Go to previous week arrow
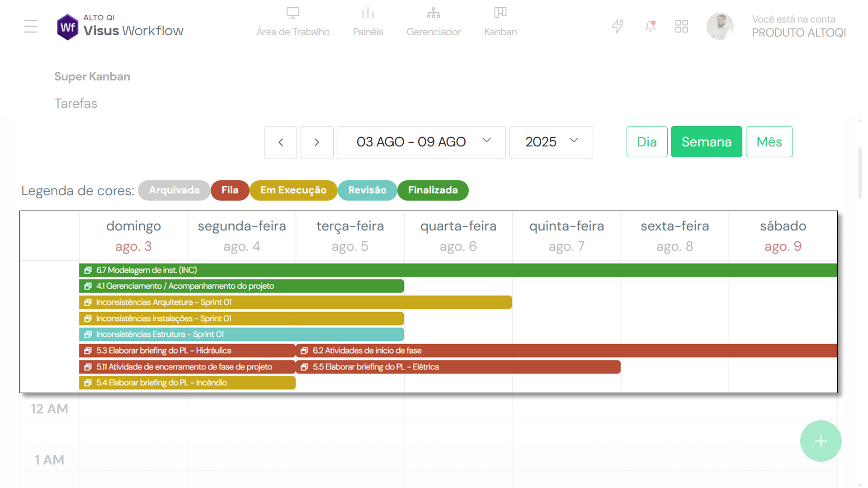Screen dimensions: 868x488 [280, 142]
